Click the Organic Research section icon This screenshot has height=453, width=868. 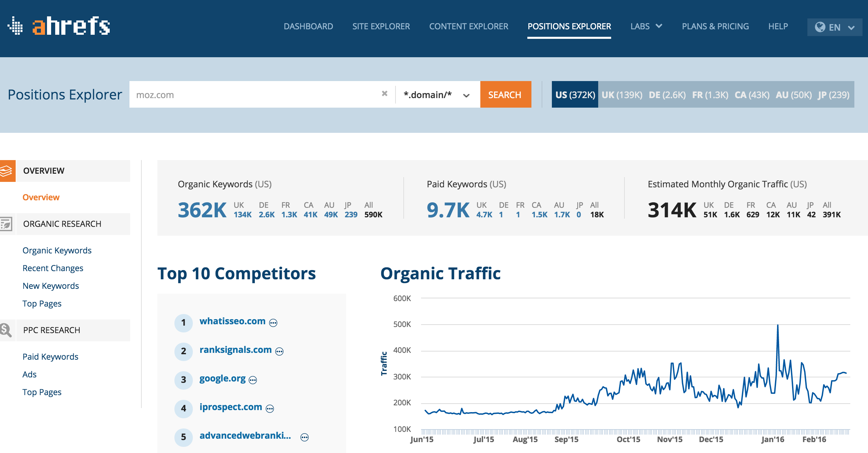(x=7, y=224)
